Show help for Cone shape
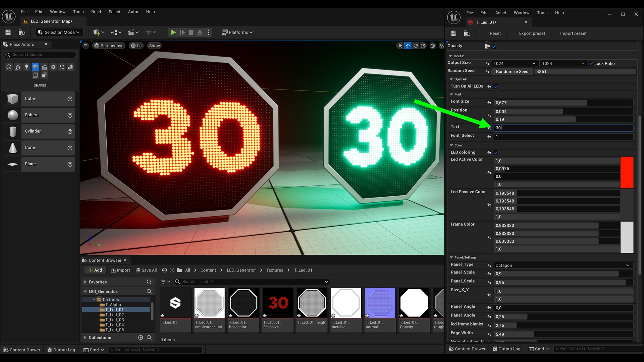Viewport: 644px width, 362px height. [70, 148]
